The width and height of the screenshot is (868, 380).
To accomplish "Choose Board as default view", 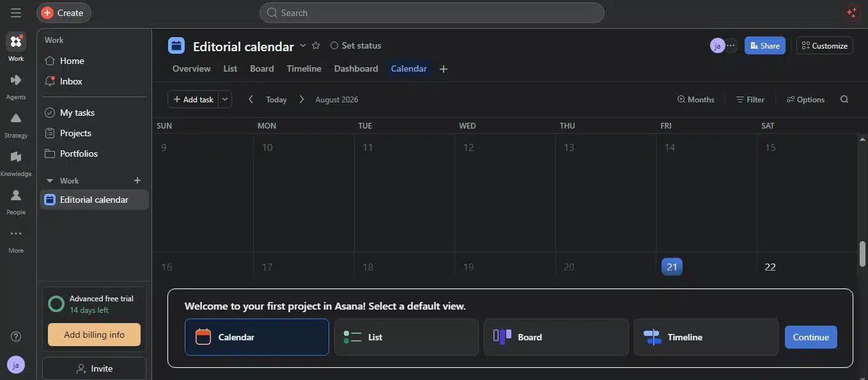I will coord(556,337).
